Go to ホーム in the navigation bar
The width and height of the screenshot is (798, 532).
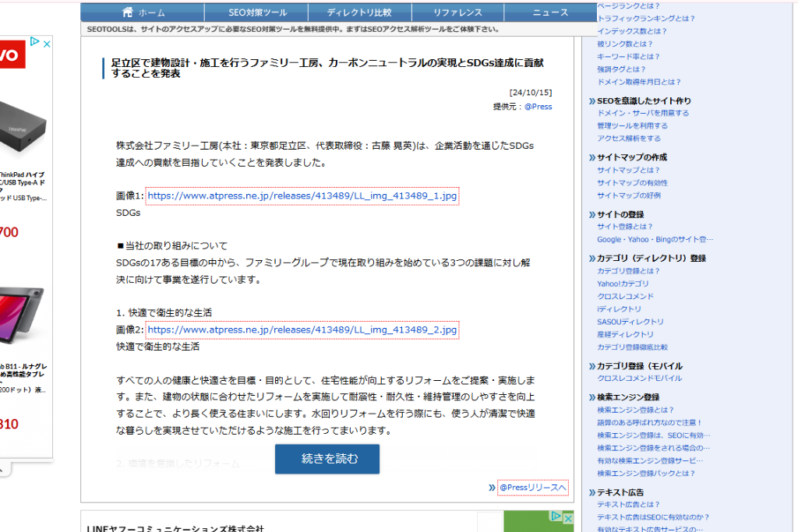tap(143, 12)
